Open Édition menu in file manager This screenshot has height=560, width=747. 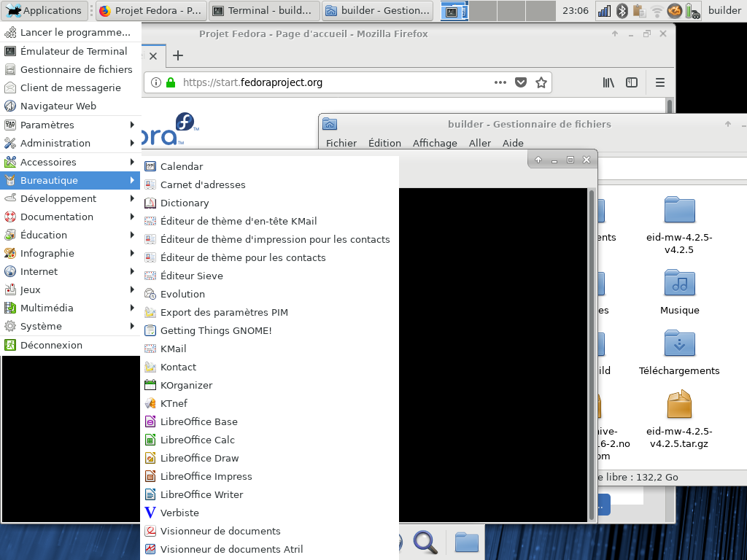[x=384, y=143]
